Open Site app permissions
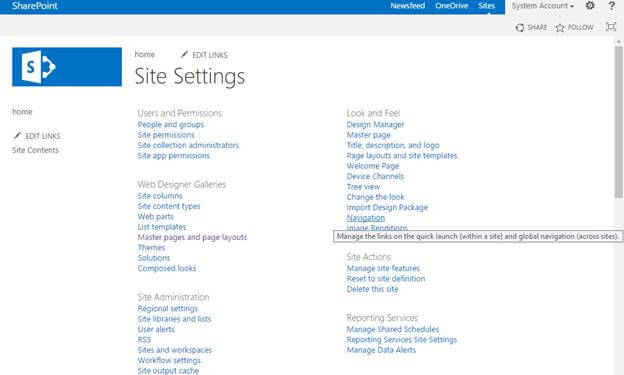624x375 pixels. click(x=174, y=156)
